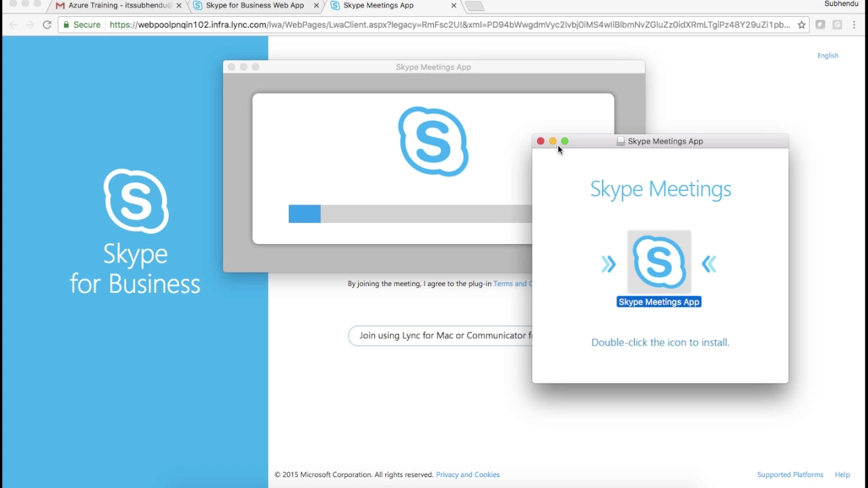Select the highlighted Skype Meetings App label
Viewport: 868px width, 488px height.
tap(658, 302)
